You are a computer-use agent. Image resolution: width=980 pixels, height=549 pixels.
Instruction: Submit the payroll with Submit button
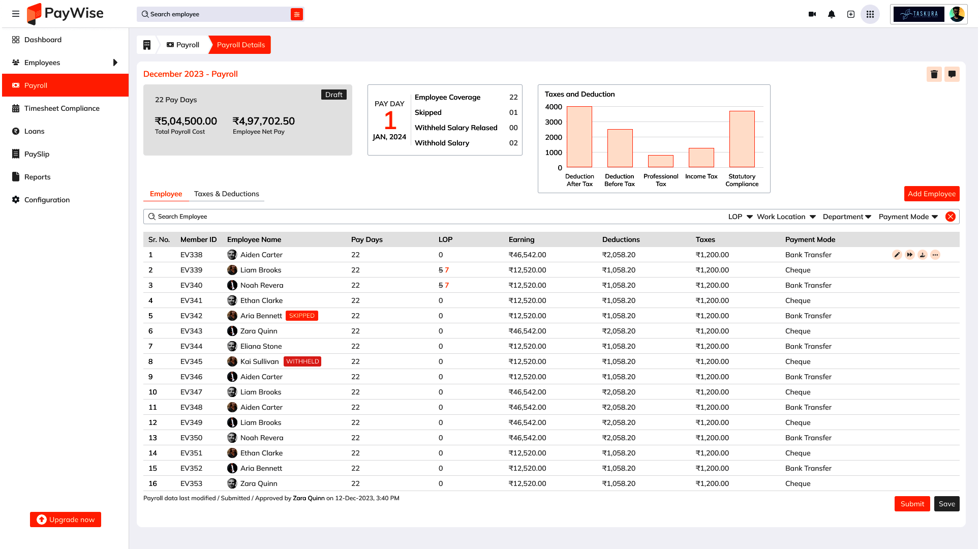click(x=912, y=504)
